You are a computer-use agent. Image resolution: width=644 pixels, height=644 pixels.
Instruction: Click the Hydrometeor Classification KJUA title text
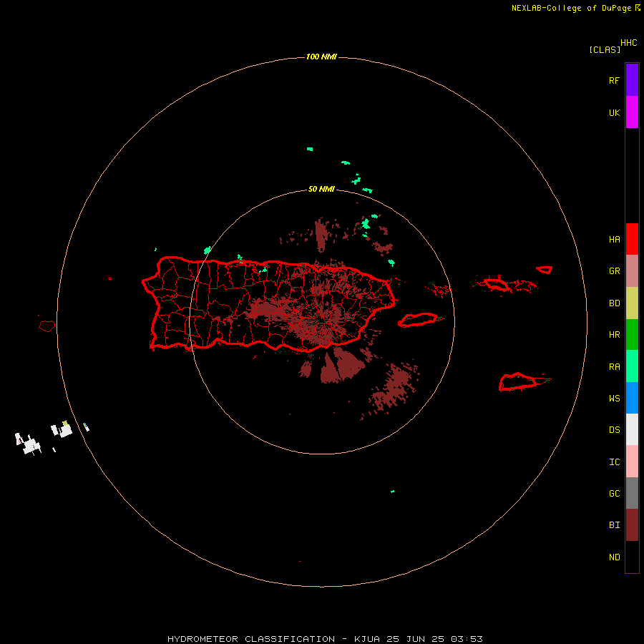tap(325, 639)
